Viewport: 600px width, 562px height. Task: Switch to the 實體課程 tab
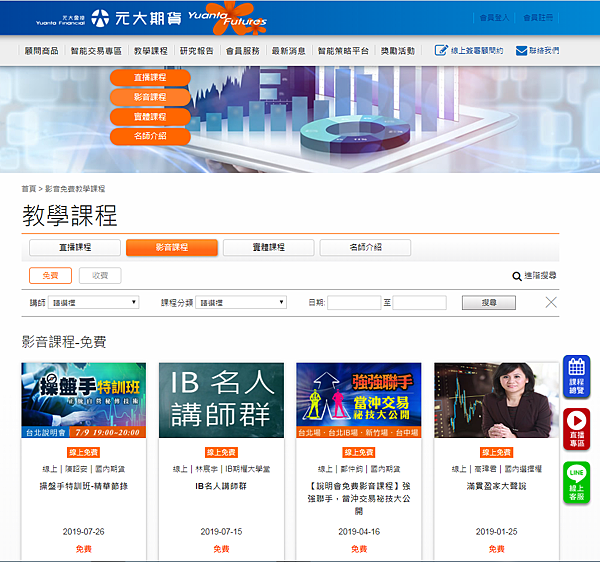269,247
